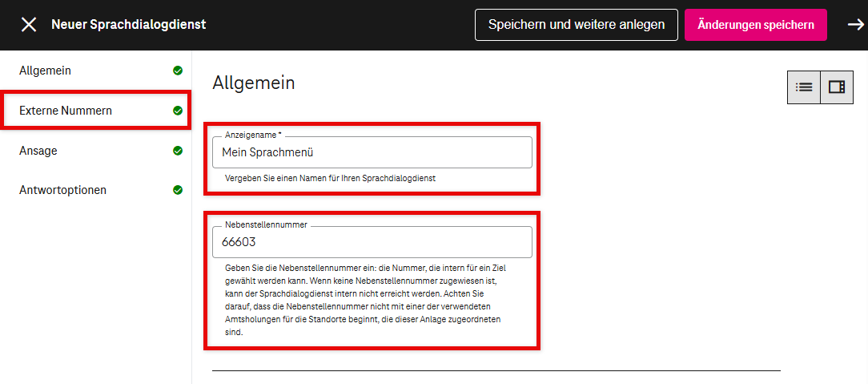Close the Neuer Sprachdialogdienst dialog with X
The image size is (868, 384).
(29, 25)
